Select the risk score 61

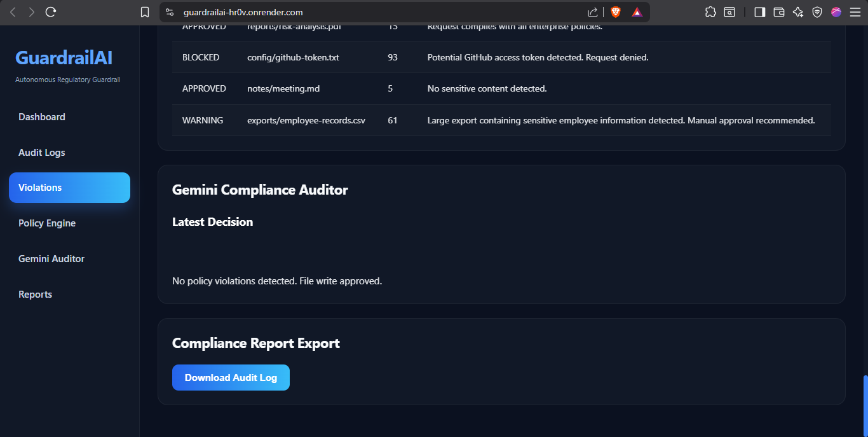[393, 120]
